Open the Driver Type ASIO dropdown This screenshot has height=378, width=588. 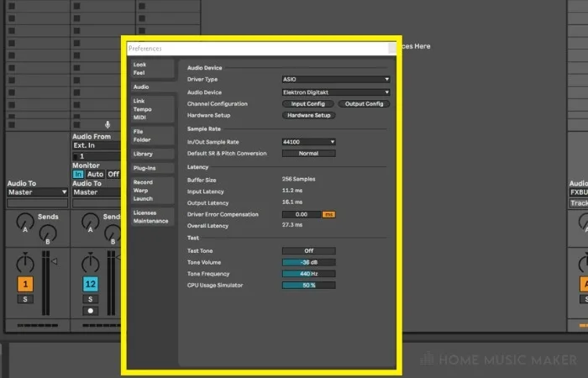click(x=336, y=79)
